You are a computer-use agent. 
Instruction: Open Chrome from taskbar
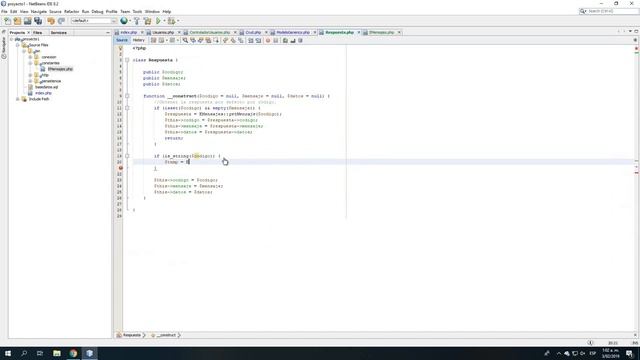pos(73,353)
